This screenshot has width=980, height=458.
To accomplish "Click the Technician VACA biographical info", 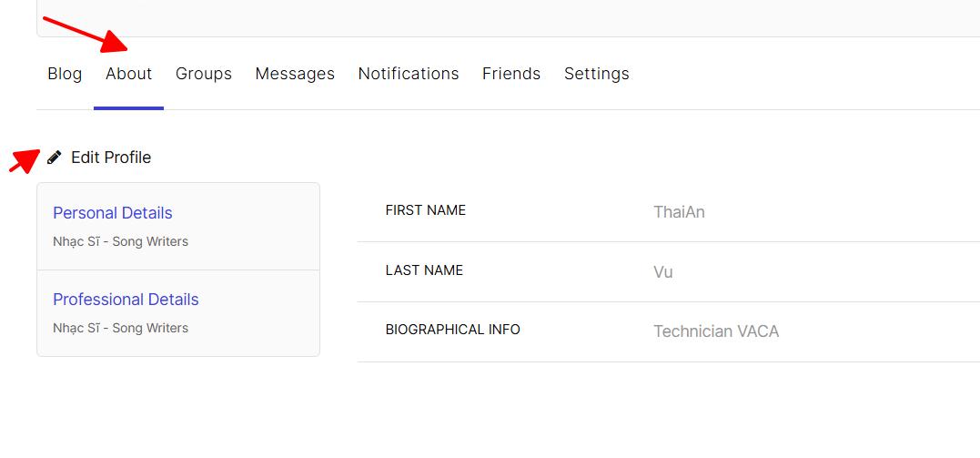I will pyautogui.click(x=716, y=331).
